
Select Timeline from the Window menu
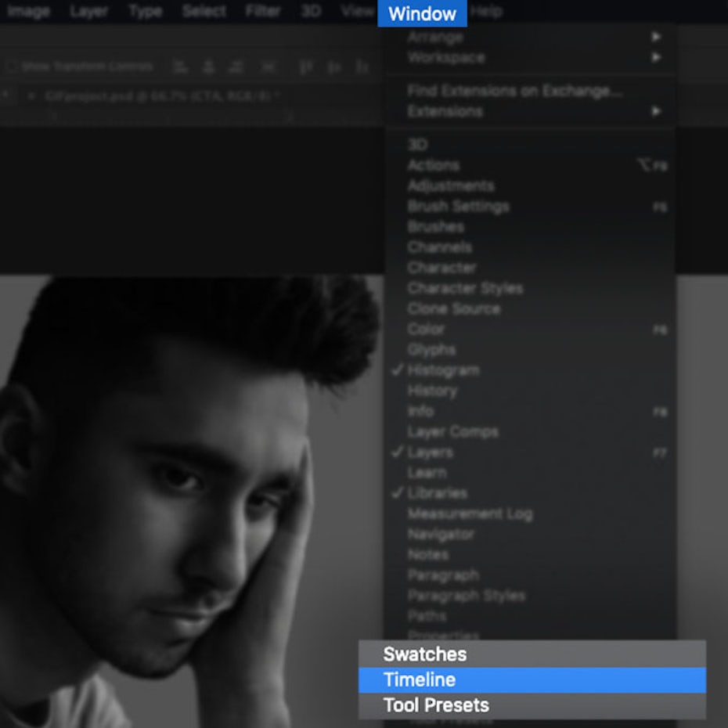[420, 679]
